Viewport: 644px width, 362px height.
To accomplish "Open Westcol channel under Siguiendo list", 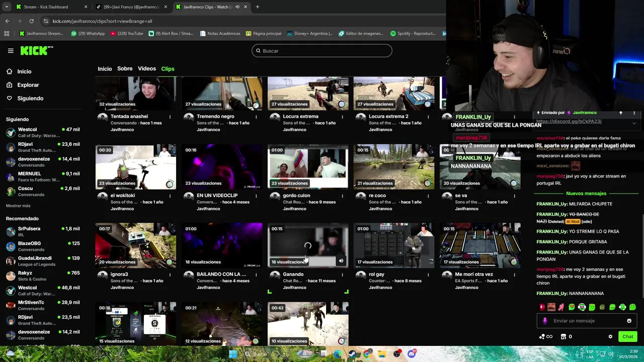I will point(43,133).
